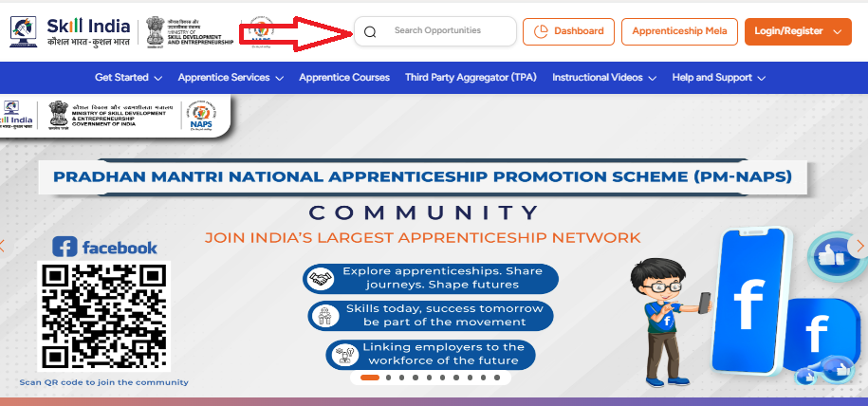868x406 pixels.
Task: Click the Search Opportunities input field
Action: [x=435, y=31]
